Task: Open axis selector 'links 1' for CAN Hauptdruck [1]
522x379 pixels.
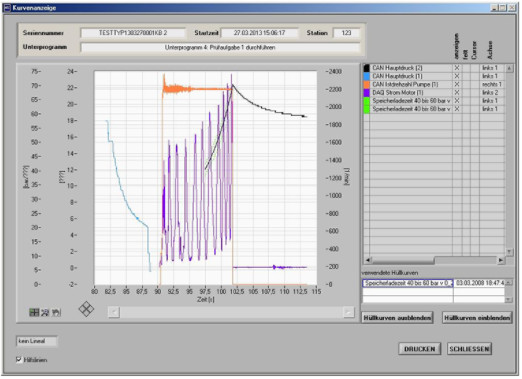Action: click(492, 76)
